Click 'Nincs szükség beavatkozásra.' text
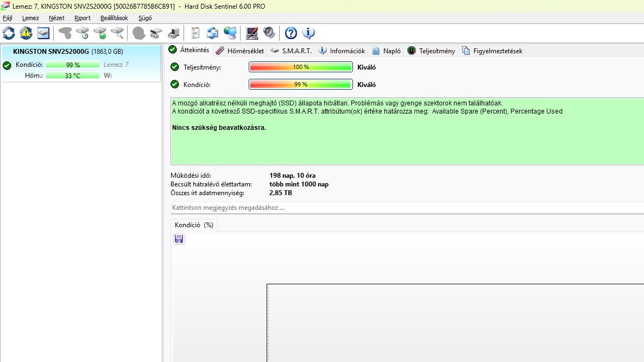The image size is (644, 362). pos(219,128)
